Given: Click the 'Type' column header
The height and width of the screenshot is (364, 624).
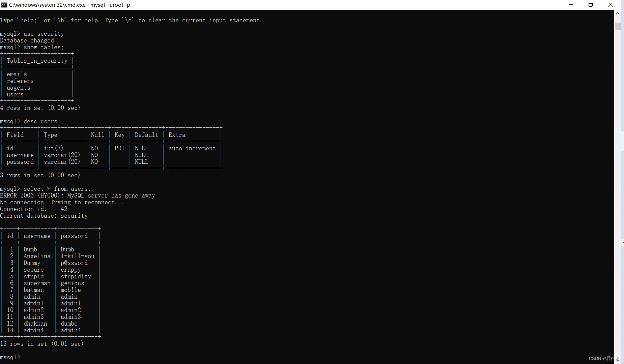Looking at the screenshot, I should coord(51,135).
